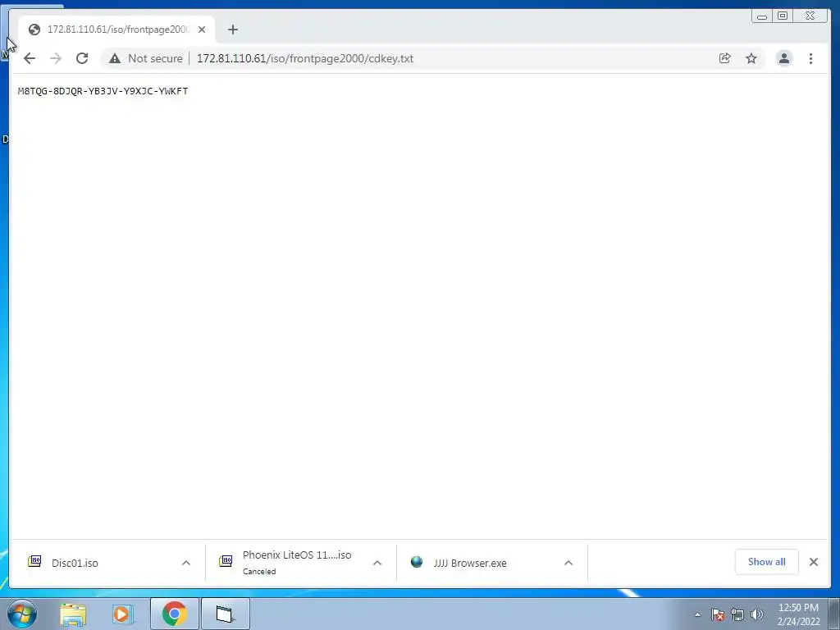
Task: Open the volume control
Action: pos(757,614)
